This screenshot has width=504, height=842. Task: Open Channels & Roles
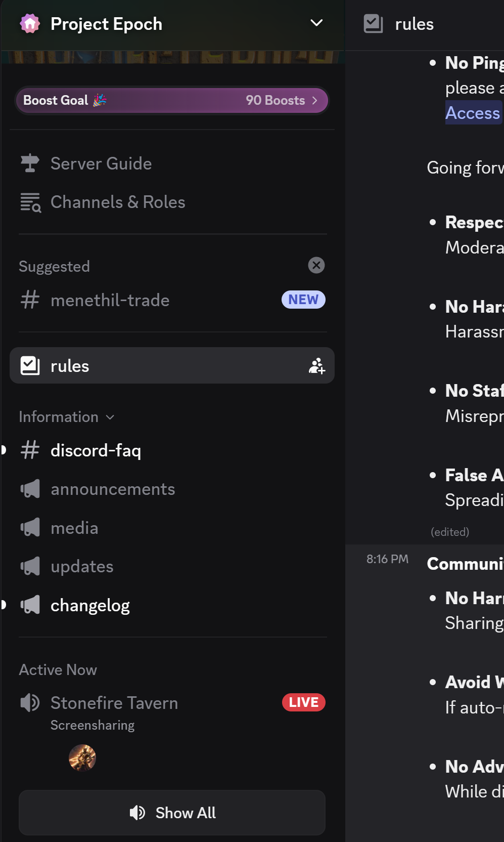(117, 202)
